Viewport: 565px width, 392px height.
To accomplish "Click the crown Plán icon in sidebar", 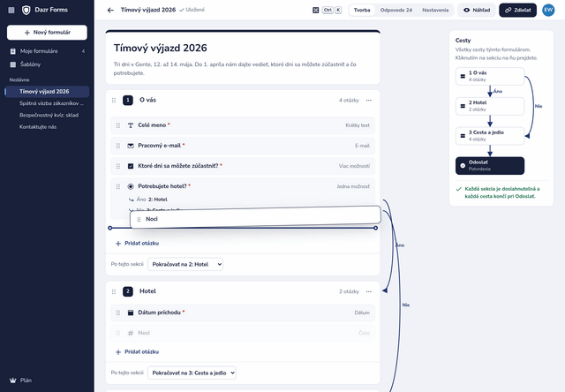I will (x=13, y=381).
